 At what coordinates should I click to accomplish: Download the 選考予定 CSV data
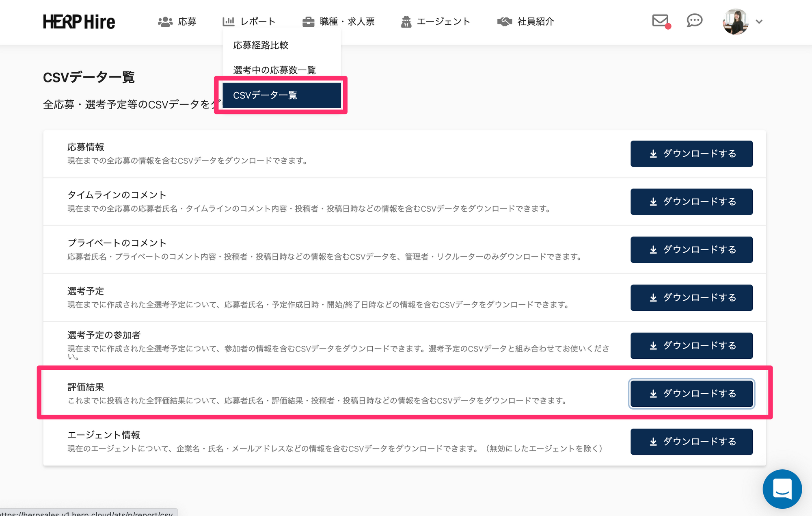click(x=691, y=297)
